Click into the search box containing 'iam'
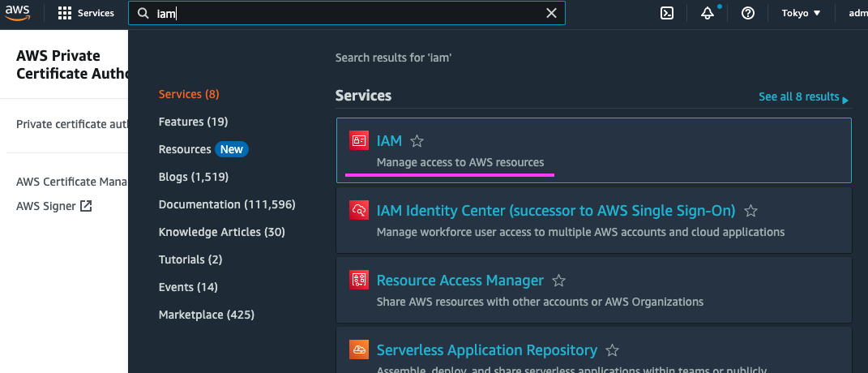 coord(347,13)
